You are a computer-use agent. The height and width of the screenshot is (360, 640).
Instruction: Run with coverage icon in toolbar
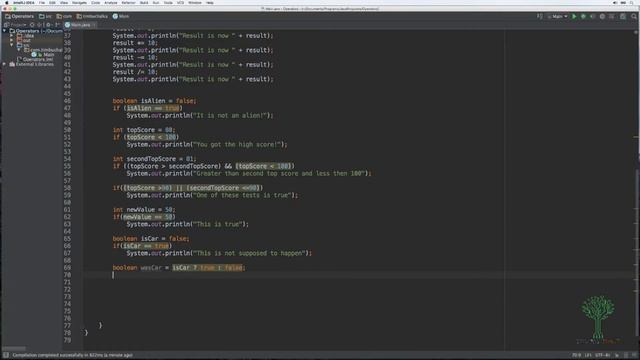pyautogui.click(x=592, y=16)
